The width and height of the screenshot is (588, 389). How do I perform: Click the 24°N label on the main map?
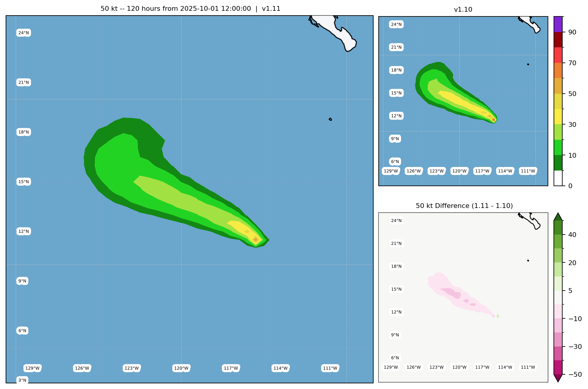click(x=24, y=33)
